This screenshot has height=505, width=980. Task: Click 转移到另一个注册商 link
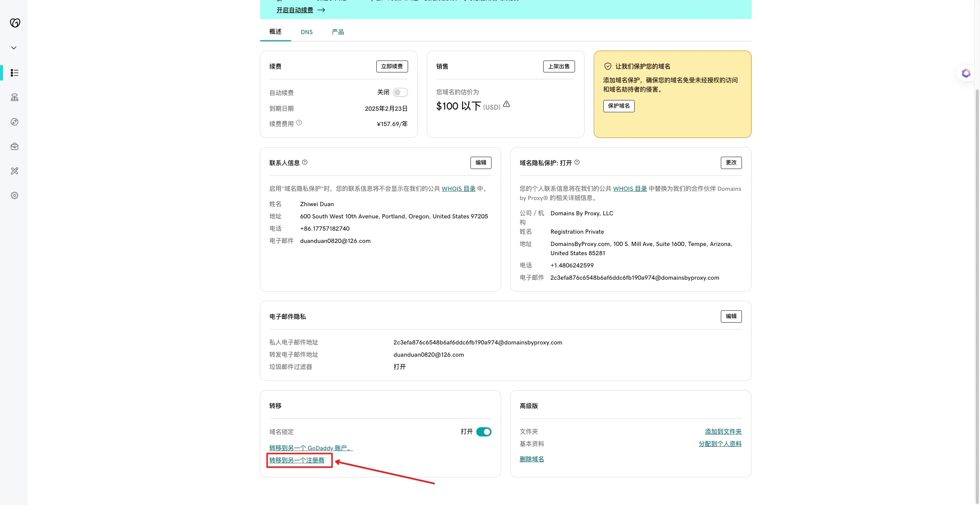point(297,460)
